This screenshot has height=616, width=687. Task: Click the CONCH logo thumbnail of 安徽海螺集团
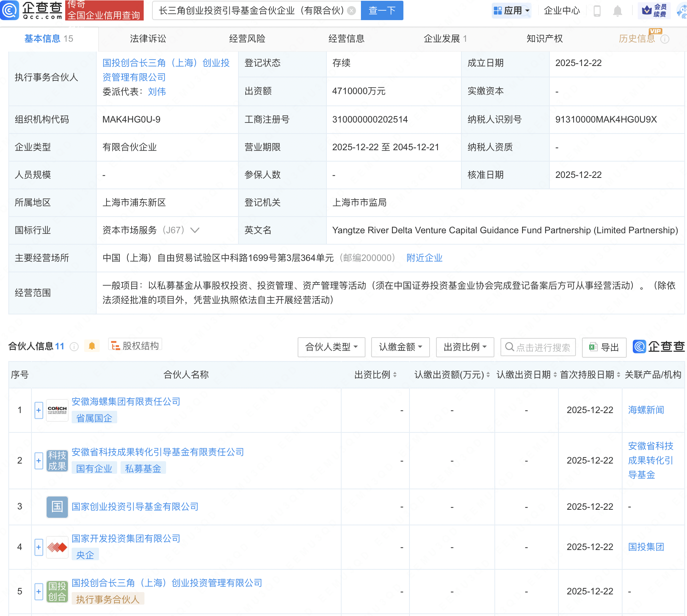[57, 410]
